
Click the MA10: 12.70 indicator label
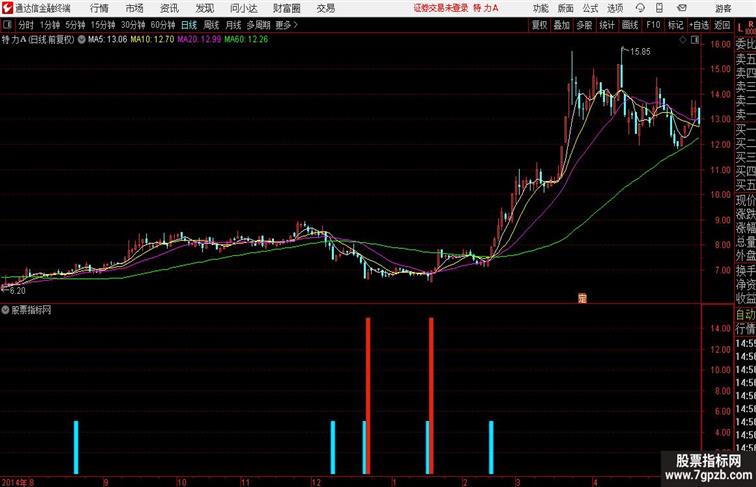(x=152, y=40)
